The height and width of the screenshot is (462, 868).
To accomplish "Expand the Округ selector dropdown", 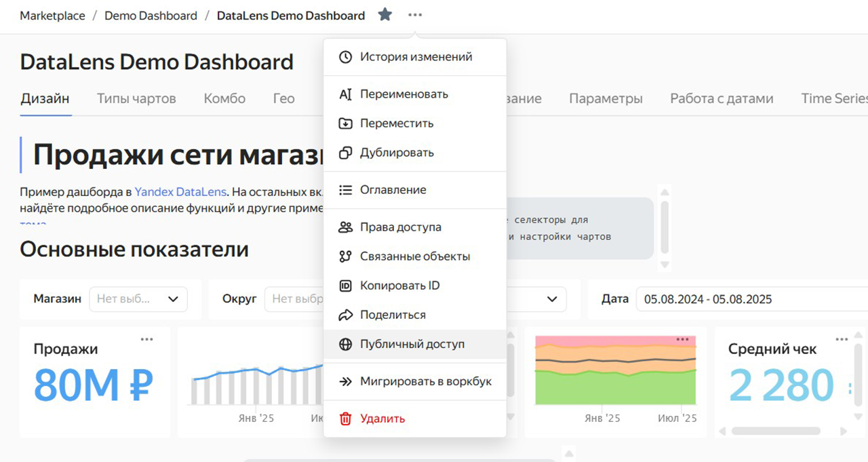I will [x=294, y=299].
